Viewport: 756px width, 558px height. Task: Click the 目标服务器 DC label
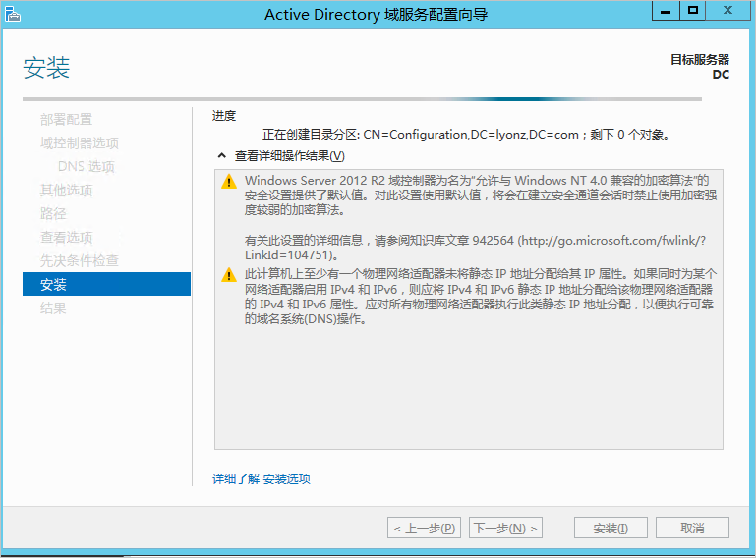click(x=700, y=67)
